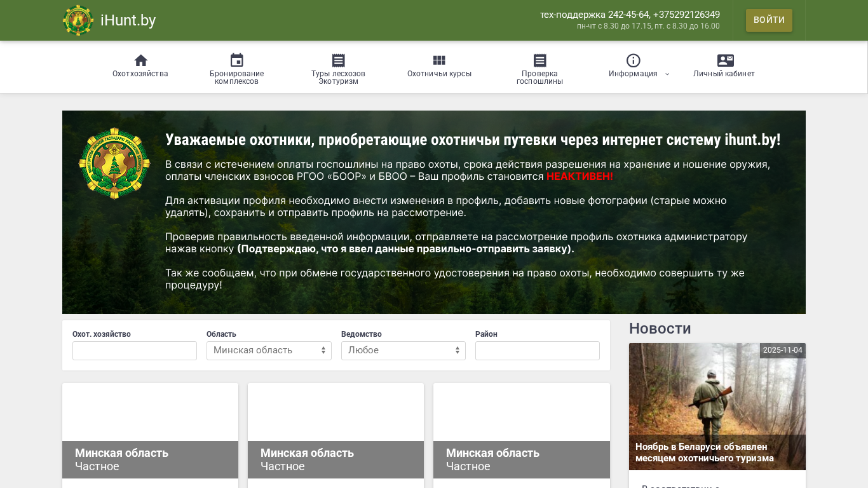868x488 pixels.
Task: Click the iHunt.by emblem logo in header
Action: point(78,20)
